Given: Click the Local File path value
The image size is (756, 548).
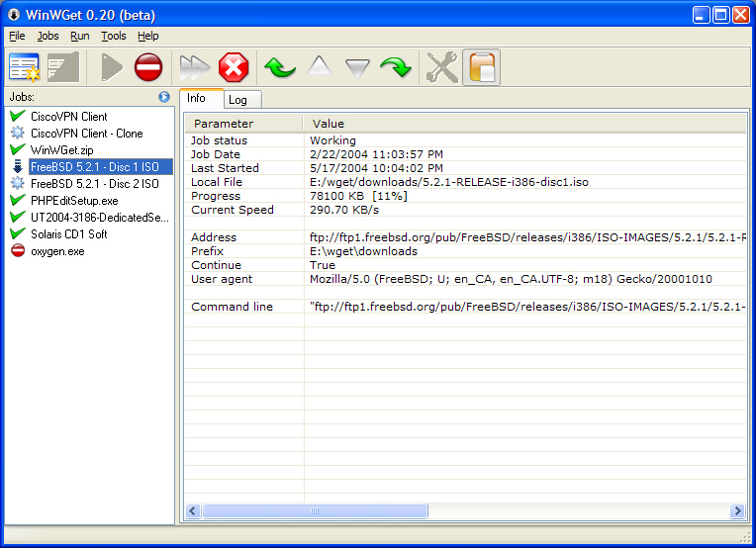Looking at the screenshot, I should click(449, 182).
